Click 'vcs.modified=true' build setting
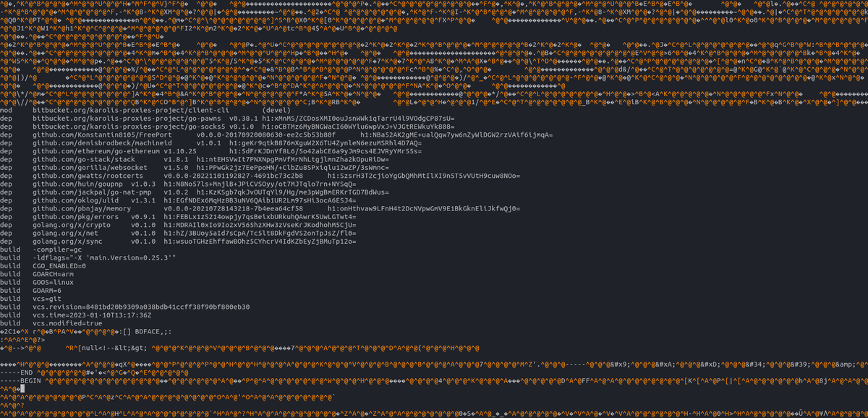Screen dimensions: 868x418 [69, 323]
